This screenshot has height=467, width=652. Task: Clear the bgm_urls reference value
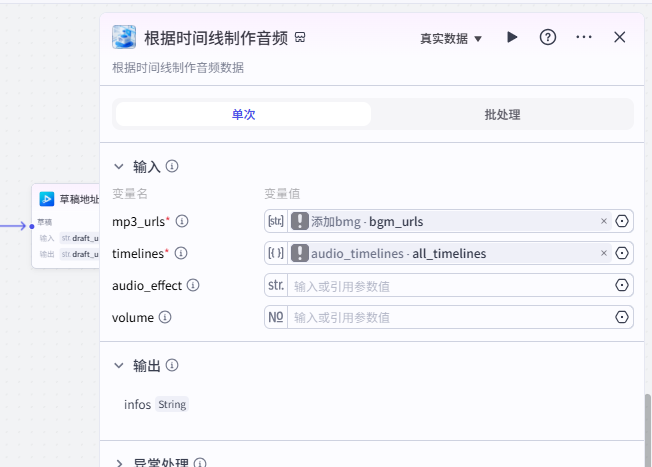[604, 221]
